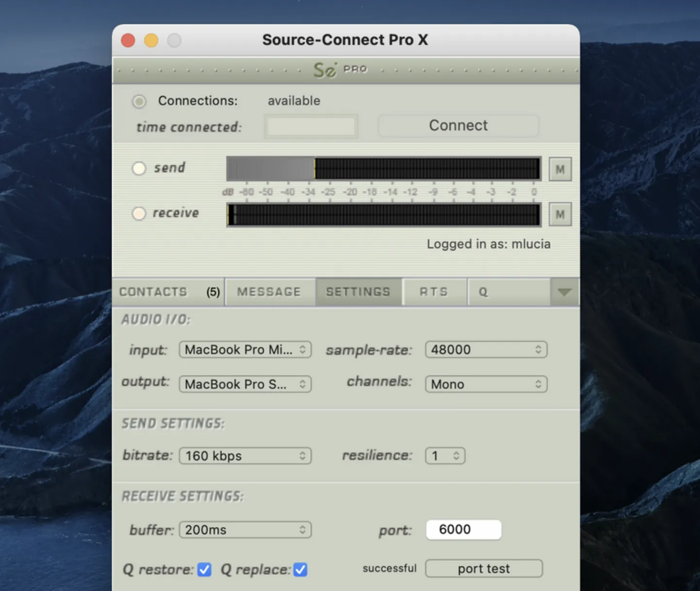Select a different bitrate from 160 kbps

click(245, 456)
